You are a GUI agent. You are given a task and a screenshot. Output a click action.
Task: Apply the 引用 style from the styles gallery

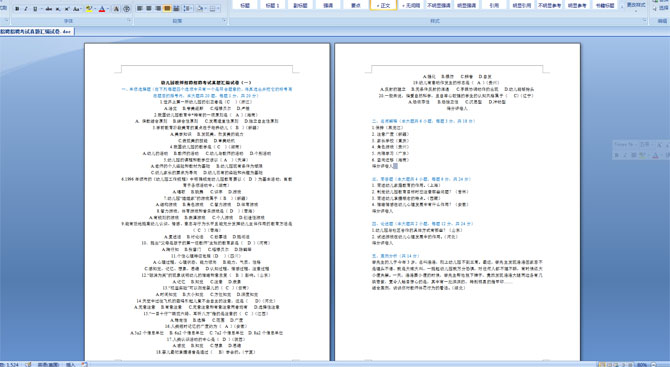(x=494, y=5)
